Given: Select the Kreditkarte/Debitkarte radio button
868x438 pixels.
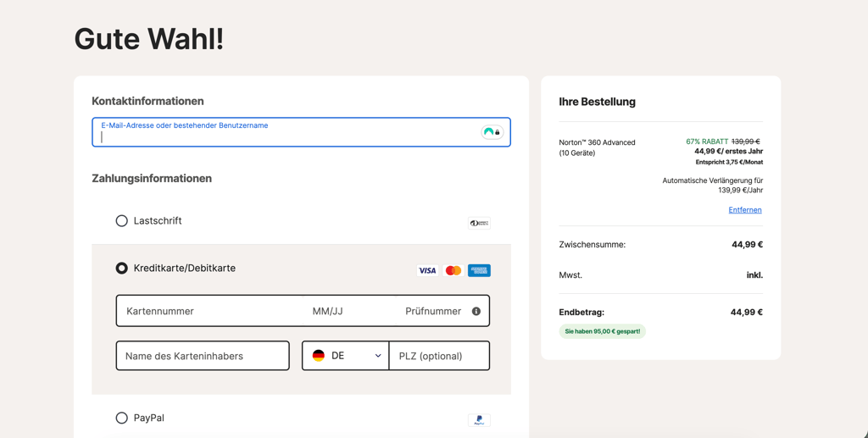Looking at the screenshot, I should pos(121,269).
